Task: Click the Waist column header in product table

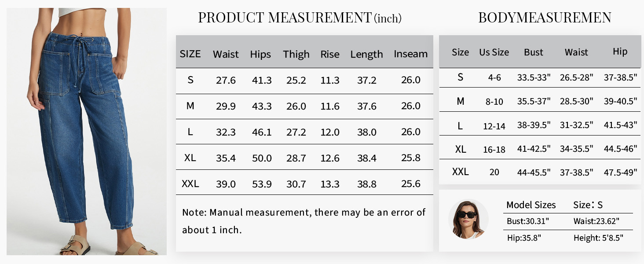Action: pos(226,54)
